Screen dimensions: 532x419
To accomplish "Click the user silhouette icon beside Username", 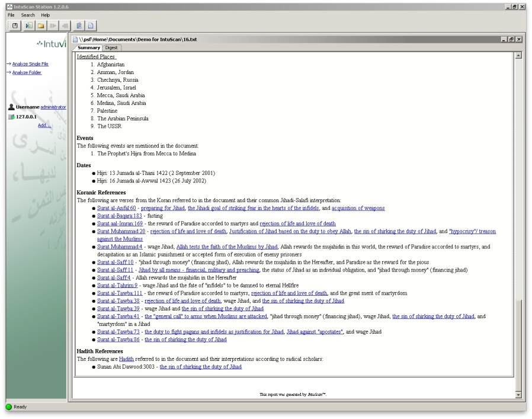I will pyautogui.click(x=11, y=107).
